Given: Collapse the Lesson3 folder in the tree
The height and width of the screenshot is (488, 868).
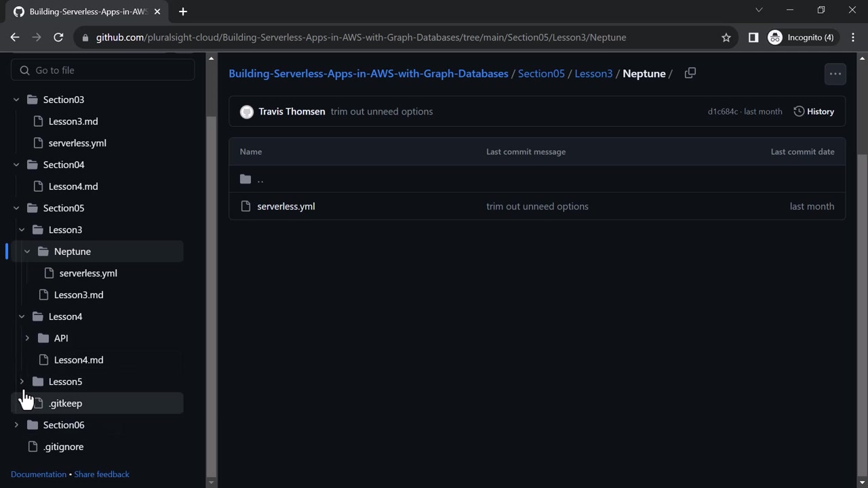Looking at the screenshot, I should point(22,230).
